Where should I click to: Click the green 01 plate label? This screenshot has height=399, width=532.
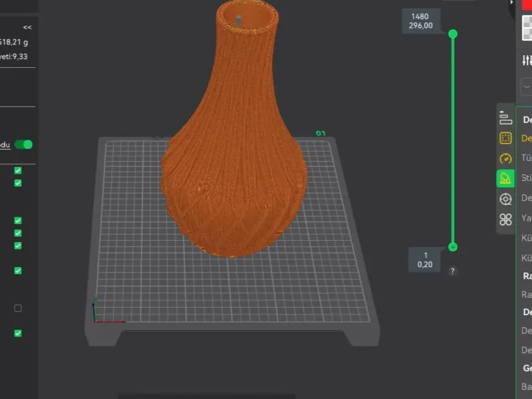pos(321,134)
